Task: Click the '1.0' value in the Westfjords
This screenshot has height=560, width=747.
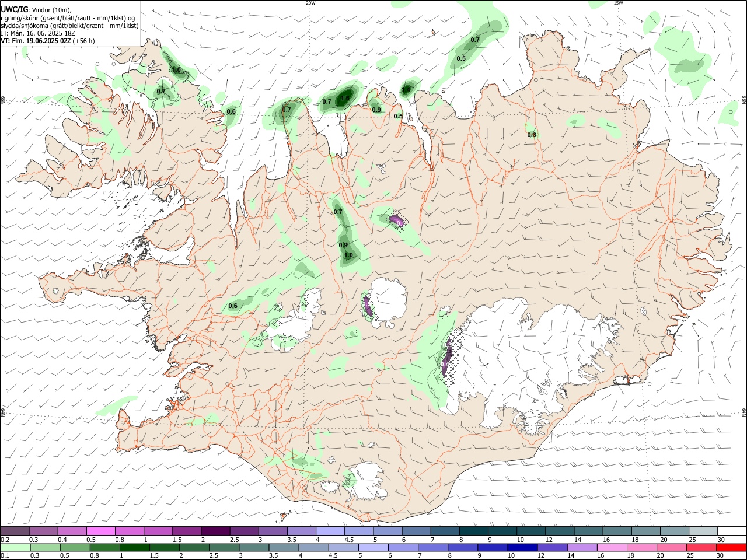Action: click(x=176, y=70)
